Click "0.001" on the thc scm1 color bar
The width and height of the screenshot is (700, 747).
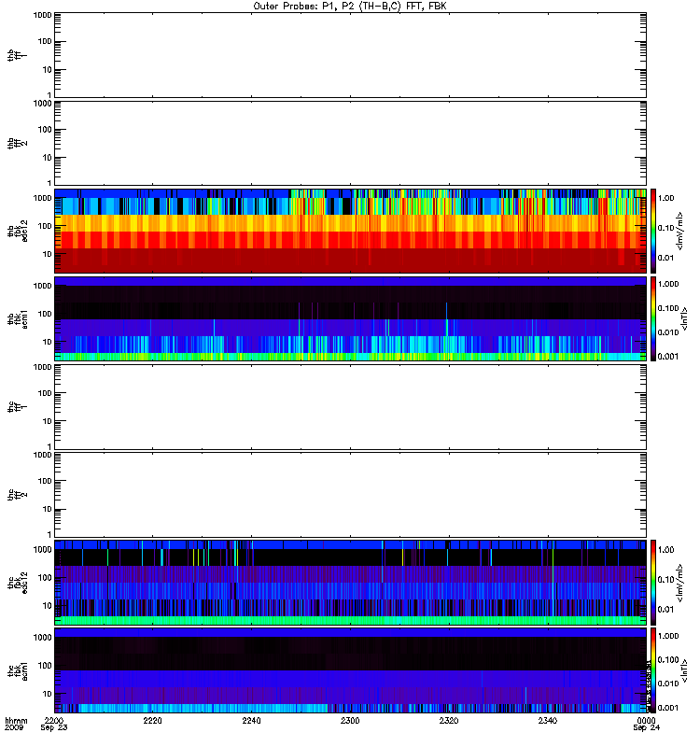tap(668, 708)
